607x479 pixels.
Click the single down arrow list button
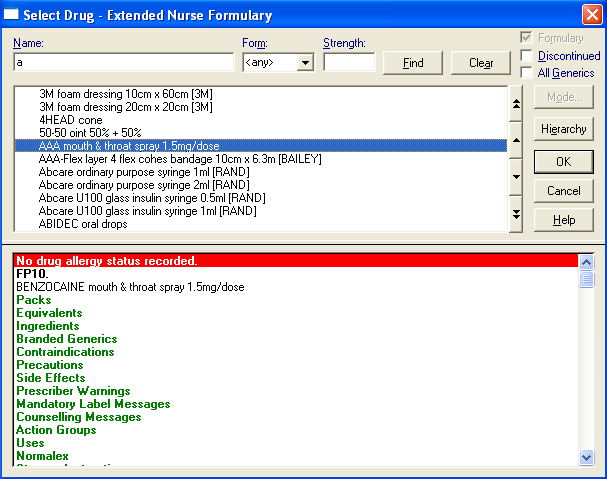pyautogui.click(x=516, y=177)
